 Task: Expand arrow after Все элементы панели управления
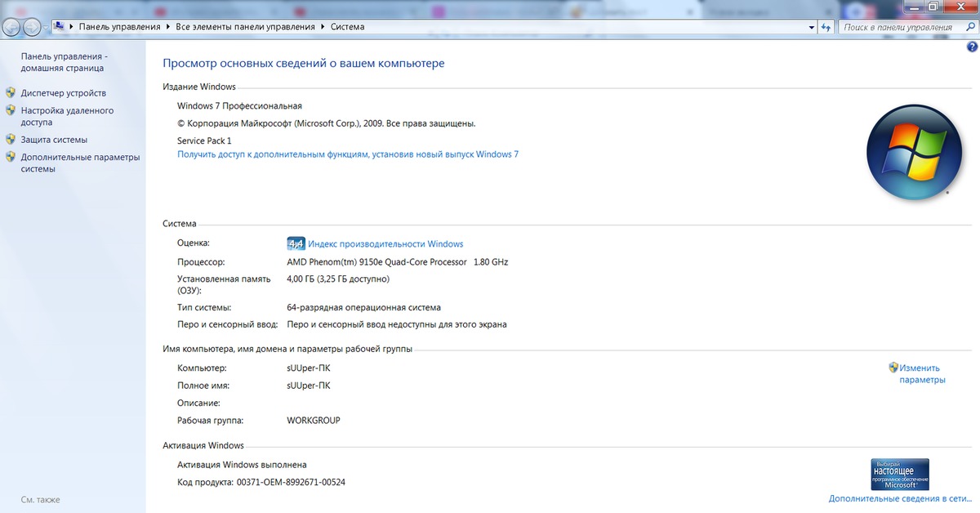click(x=323, y=27)
